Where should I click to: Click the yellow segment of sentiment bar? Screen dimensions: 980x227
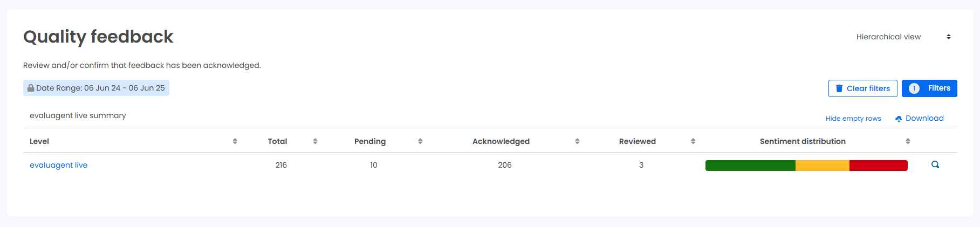point(823,166)
